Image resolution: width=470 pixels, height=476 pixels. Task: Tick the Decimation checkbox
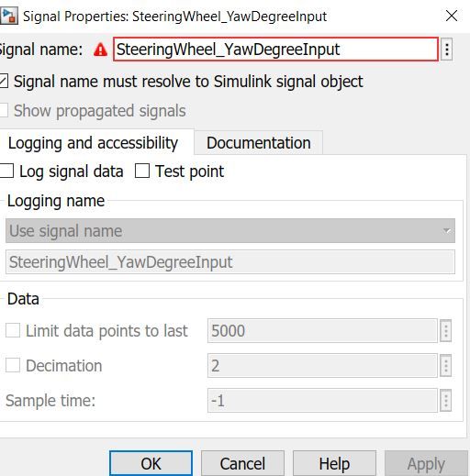click(13, 365)
